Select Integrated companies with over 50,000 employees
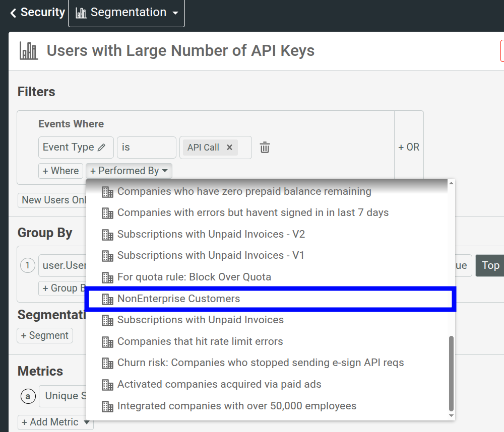 [x=236, y=406]
